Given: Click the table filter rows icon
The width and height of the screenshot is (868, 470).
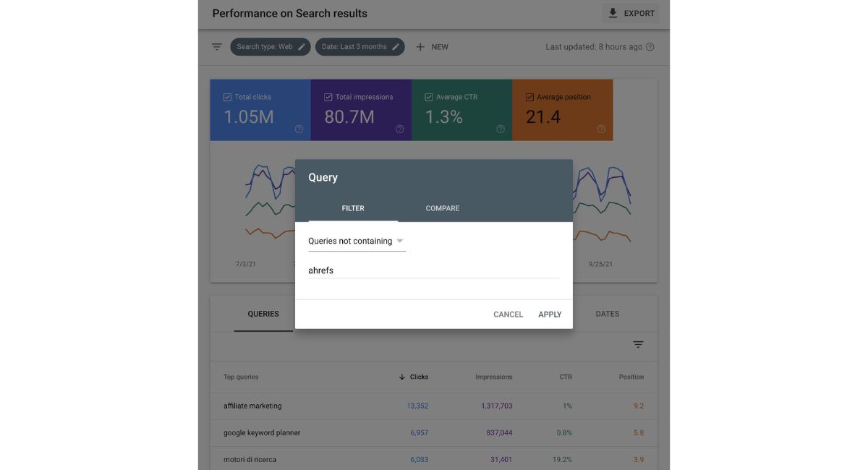Looking at the screenshot, I should pyautogui.click(x=638, y=345).
